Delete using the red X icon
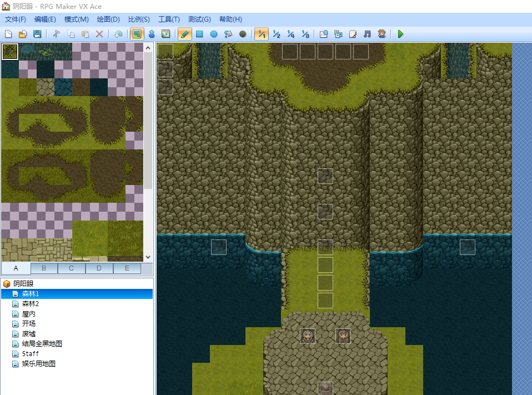 point(99,34)
